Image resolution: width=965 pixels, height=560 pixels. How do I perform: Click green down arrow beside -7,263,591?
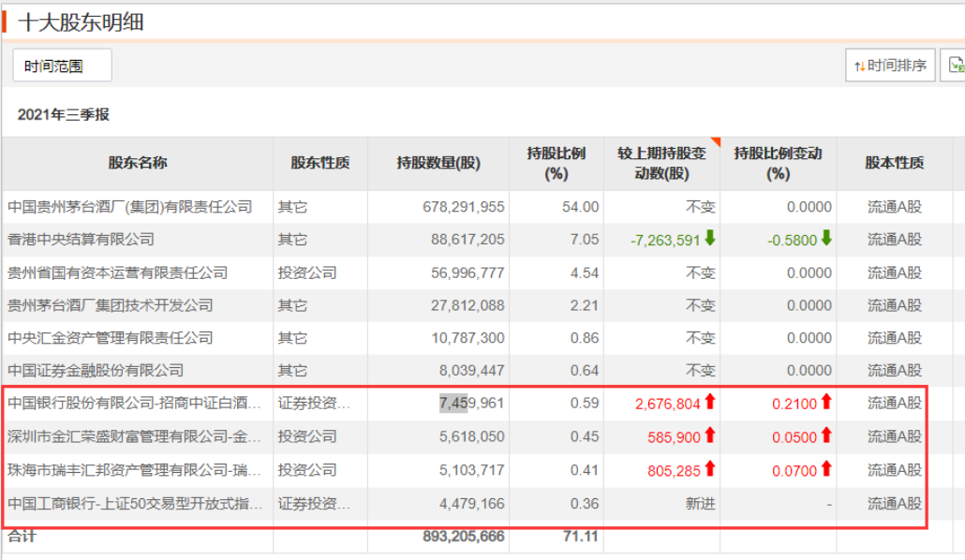point(710,238)
